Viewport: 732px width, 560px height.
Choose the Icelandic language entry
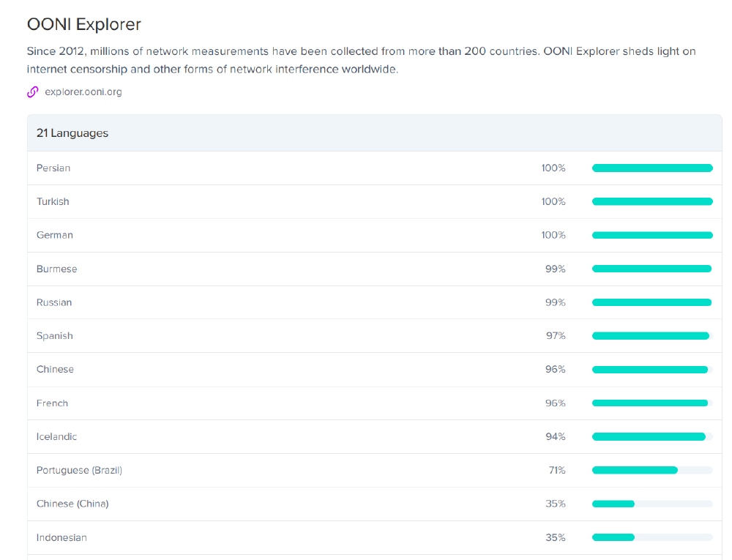(56, 437)
